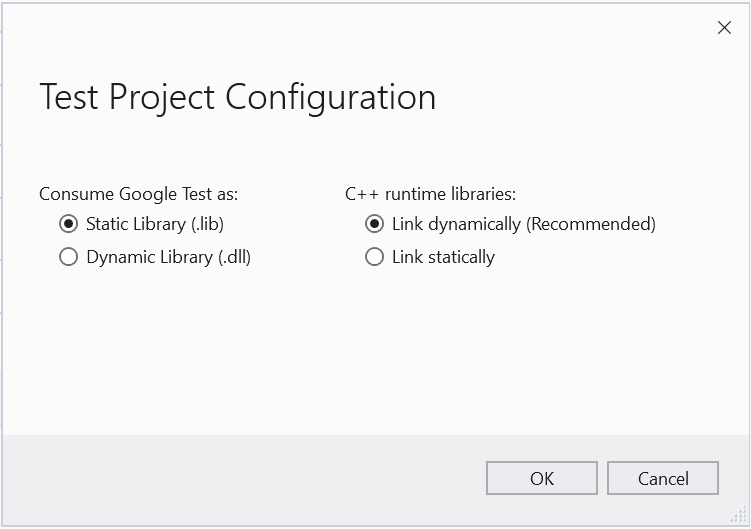751x529 pixels.
Task: Pick the Link statically radio button
Action: click(x=374, y=257)
